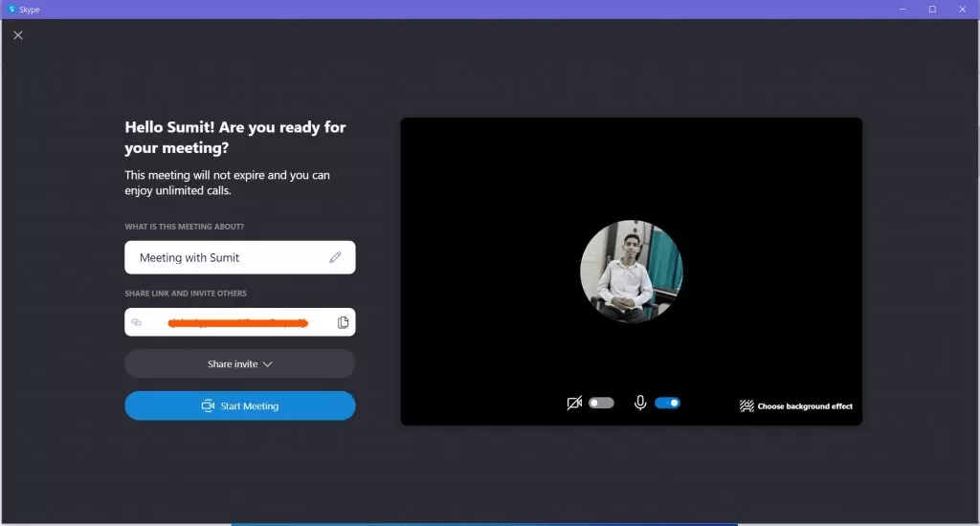
Task: Minimize the Skype window
Action: (902, 9)
